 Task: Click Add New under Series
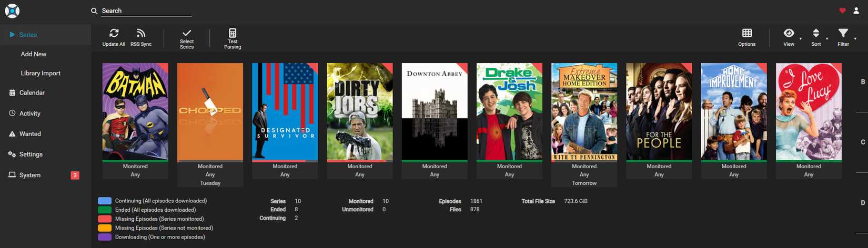(x=34, y=54)
